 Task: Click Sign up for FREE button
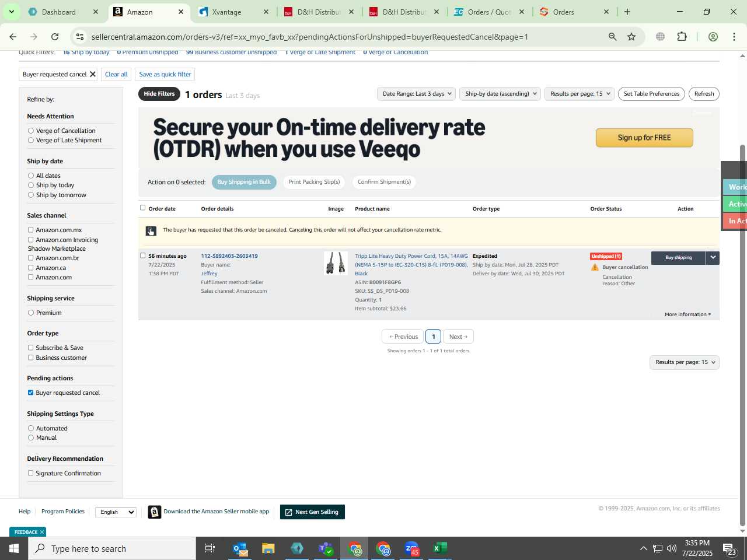click(x=644, y=138)
